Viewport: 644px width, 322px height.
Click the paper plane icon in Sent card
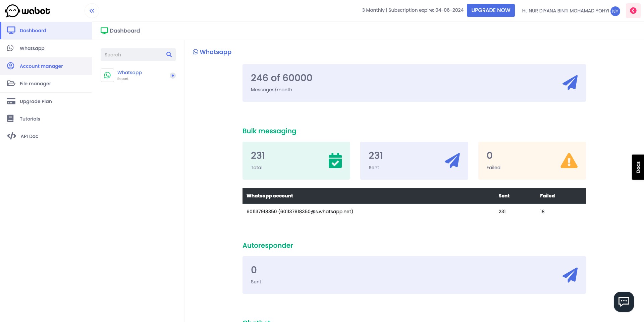452,160
